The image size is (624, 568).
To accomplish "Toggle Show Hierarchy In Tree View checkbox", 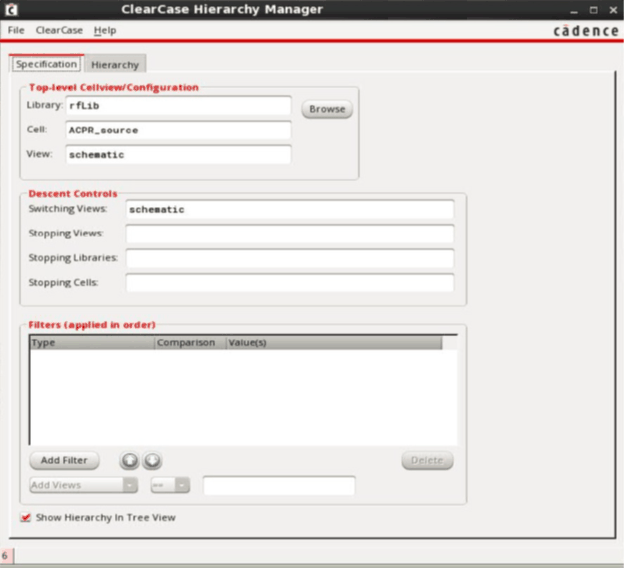I will [x=25, y=517].
